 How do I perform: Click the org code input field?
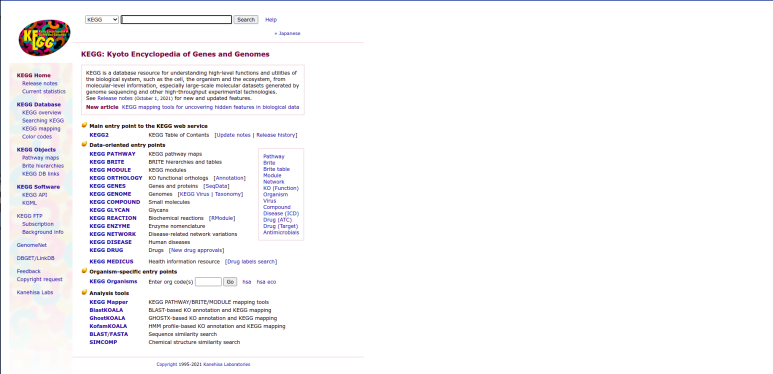tap(208, 282)
